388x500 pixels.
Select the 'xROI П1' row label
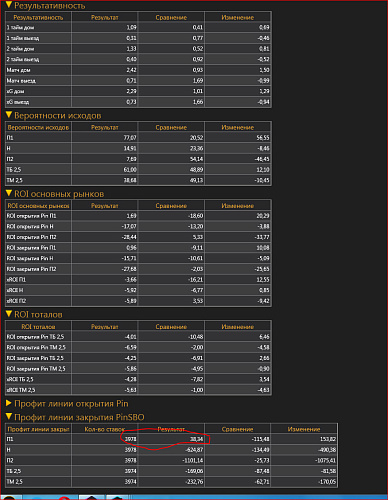click(16, 279)
